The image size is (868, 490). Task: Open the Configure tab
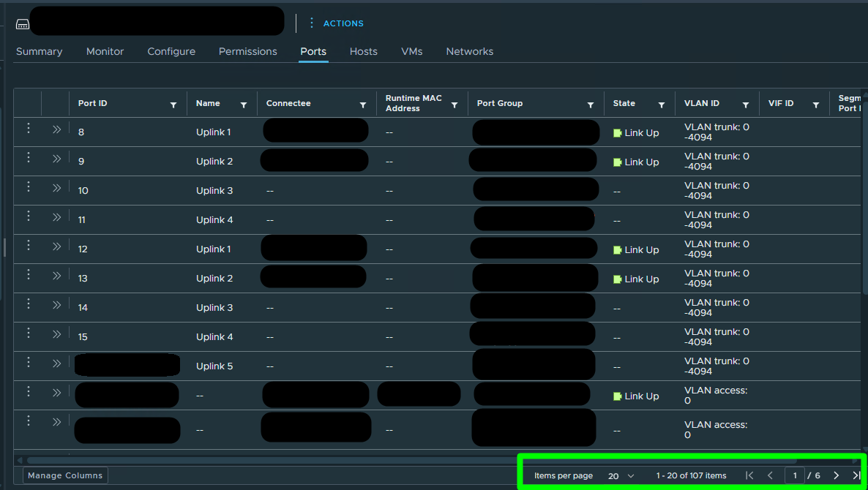[171, 51]
